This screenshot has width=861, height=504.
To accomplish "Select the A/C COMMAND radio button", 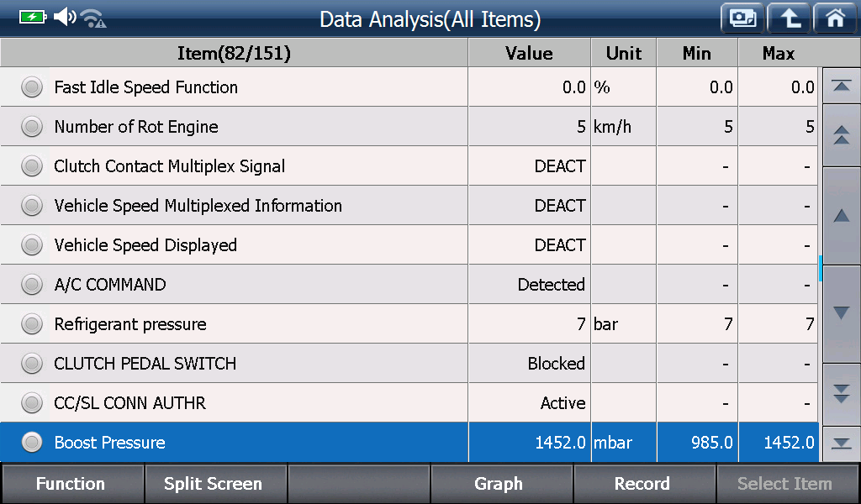I will point(32,285).
